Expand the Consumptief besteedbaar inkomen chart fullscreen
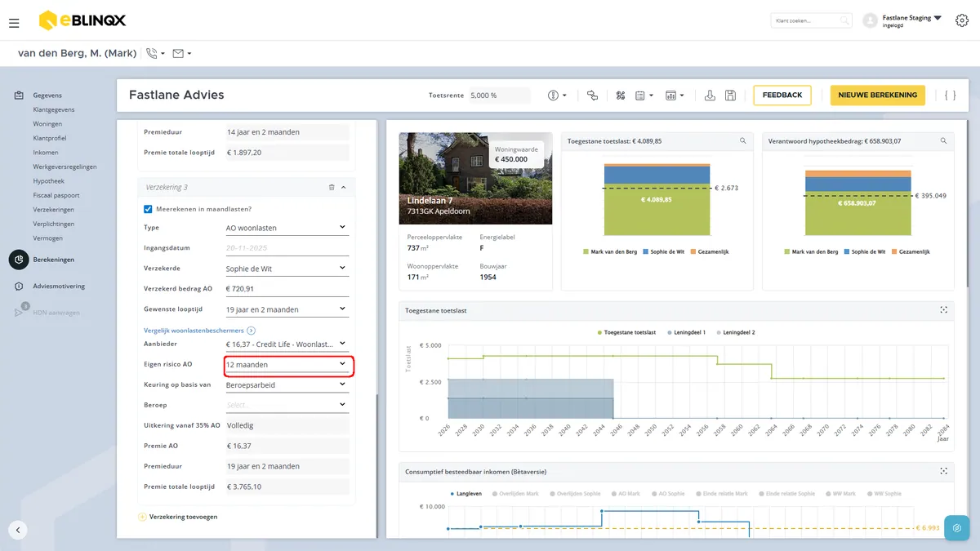The image size is (980, 551). click(x=943, y=471)
